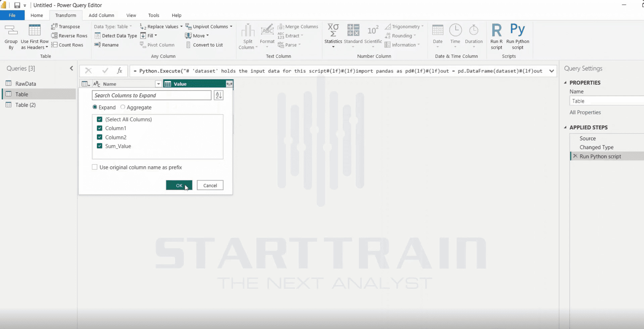Viewport: 644px width, 329px height.
Task: Click the Search Columns to Expand field
Action: pyautogui.click(x=152, y=95)
